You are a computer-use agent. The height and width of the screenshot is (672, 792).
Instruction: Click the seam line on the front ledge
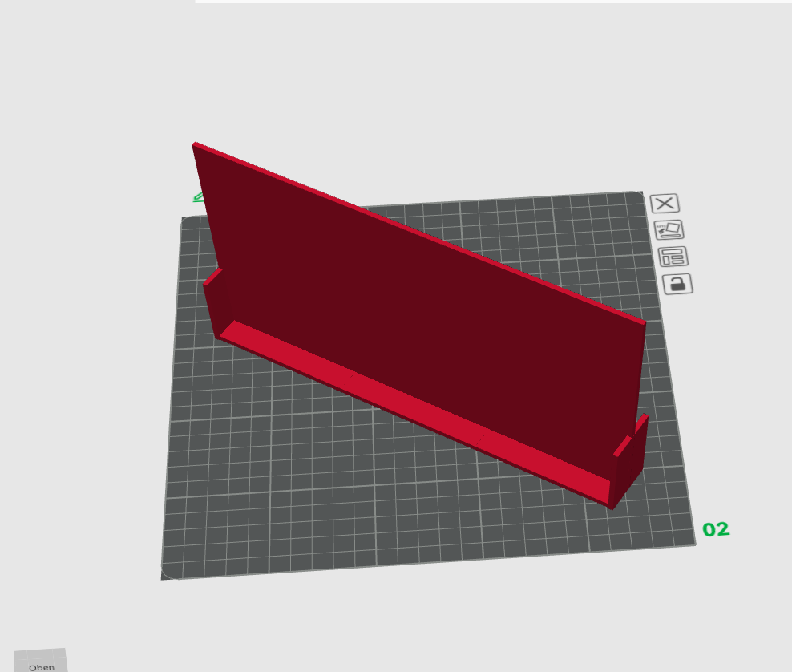350,379
